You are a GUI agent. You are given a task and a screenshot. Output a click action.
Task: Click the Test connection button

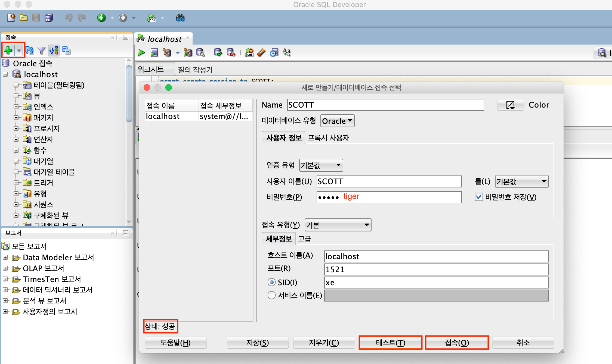coord(390,343)
